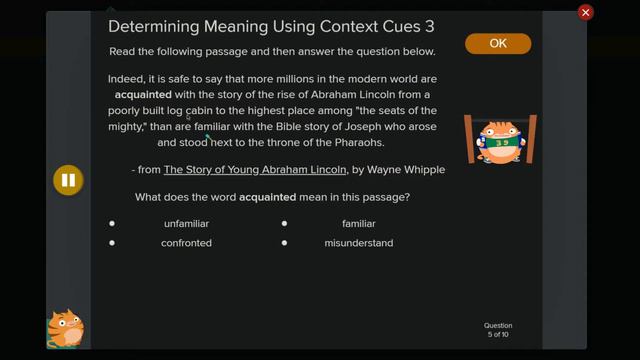
Task: Click the bold 'acquainted' in the question
Action: pyautogui.click(x=267, y=197)
